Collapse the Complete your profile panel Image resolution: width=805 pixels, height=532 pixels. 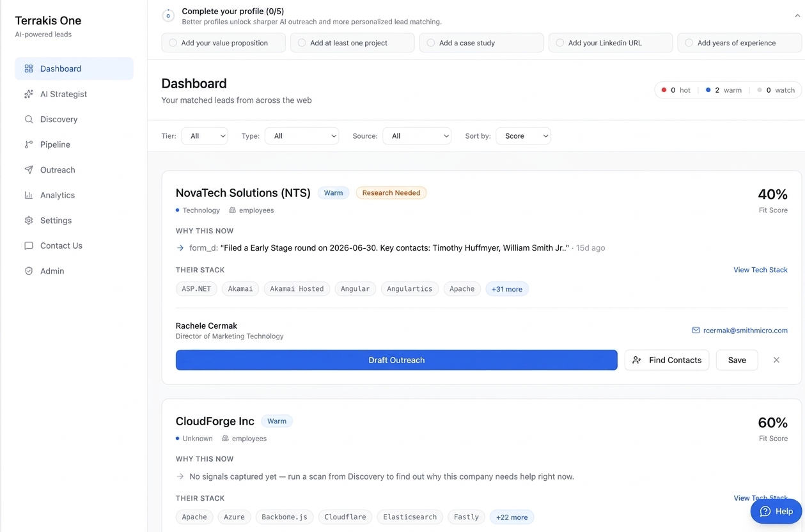(x=797, y=16)
